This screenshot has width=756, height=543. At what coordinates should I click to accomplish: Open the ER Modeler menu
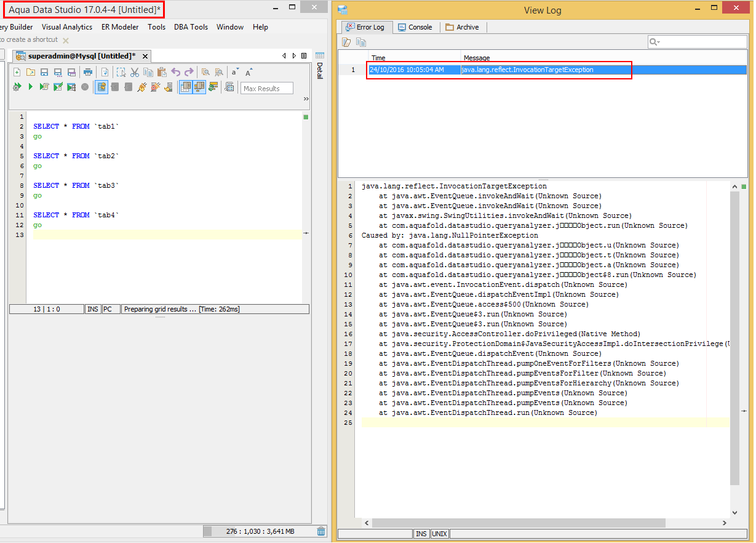[x=120, y=27]
